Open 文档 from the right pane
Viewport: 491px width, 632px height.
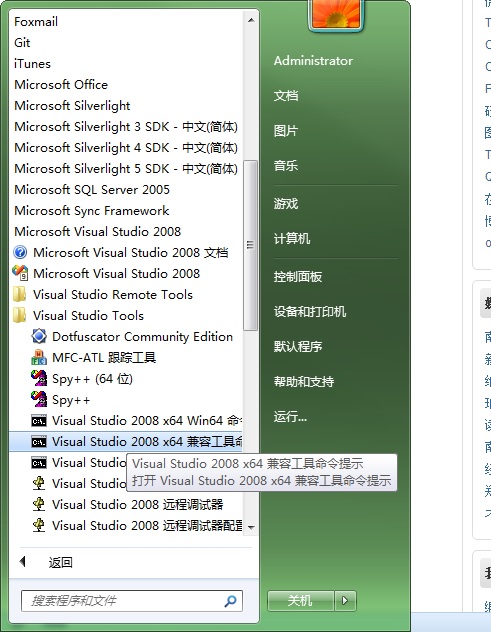pyautogui.click(x=286, y=96)
